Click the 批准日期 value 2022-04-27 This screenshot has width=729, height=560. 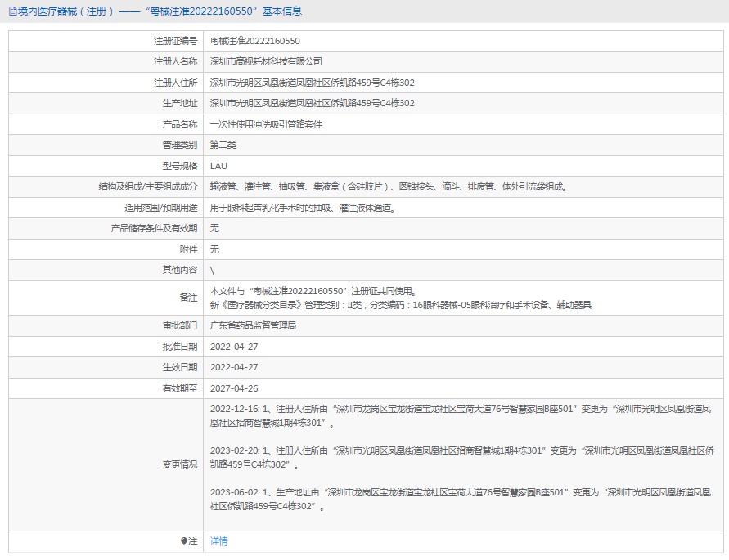(x=234, y=347)
